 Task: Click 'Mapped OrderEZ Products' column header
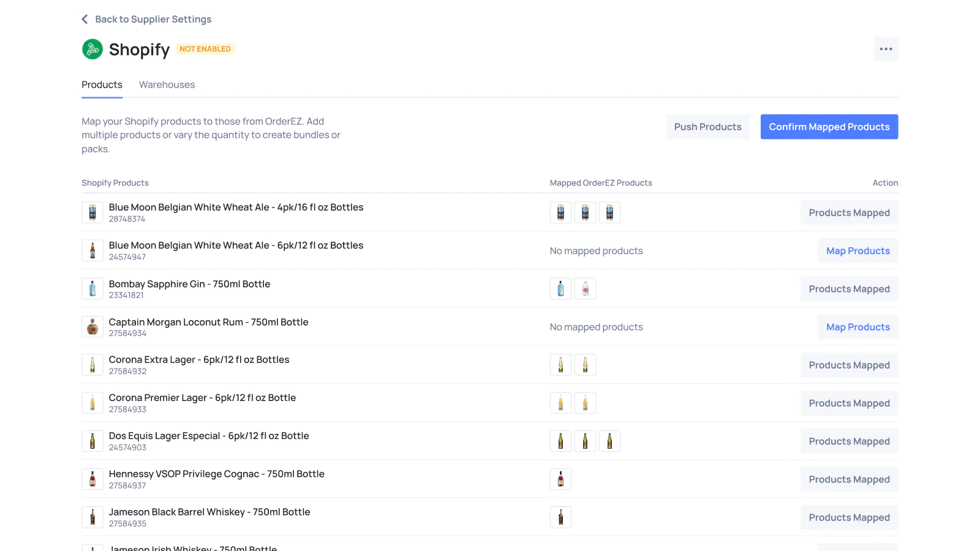pos(601,183)
